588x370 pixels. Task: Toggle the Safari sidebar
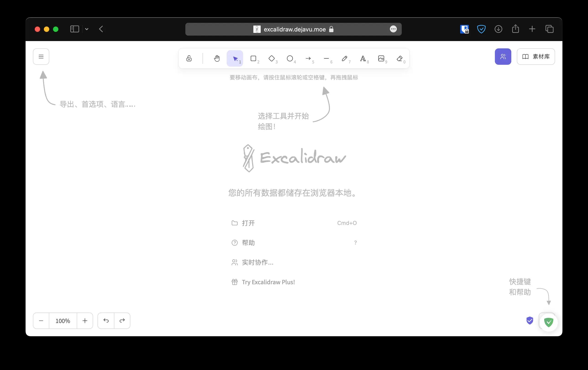coord(74,29)
